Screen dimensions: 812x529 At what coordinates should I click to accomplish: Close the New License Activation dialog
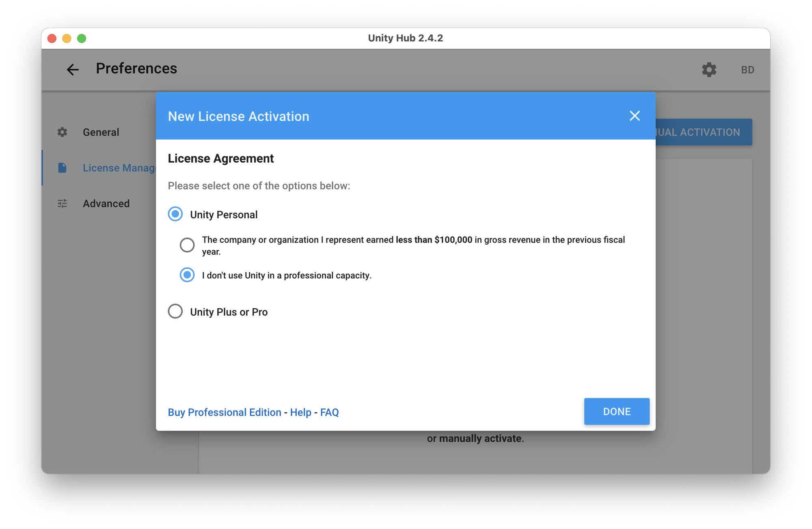(635, 116)
